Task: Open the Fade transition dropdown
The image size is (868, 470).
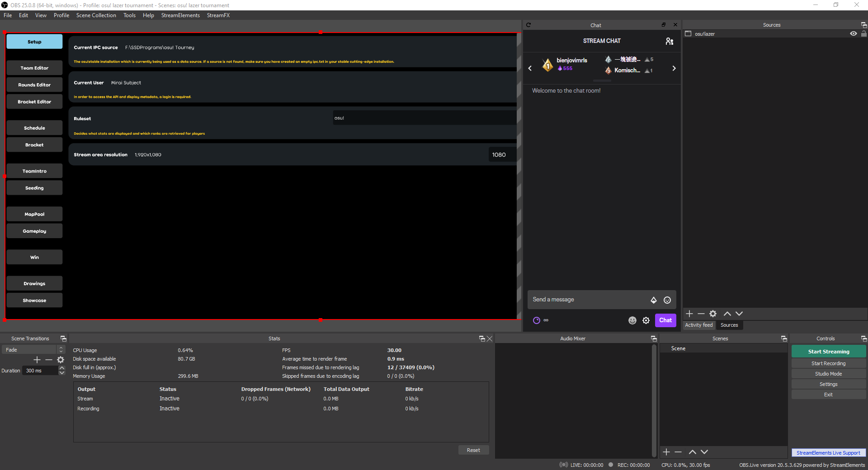Action: point(33,350)
